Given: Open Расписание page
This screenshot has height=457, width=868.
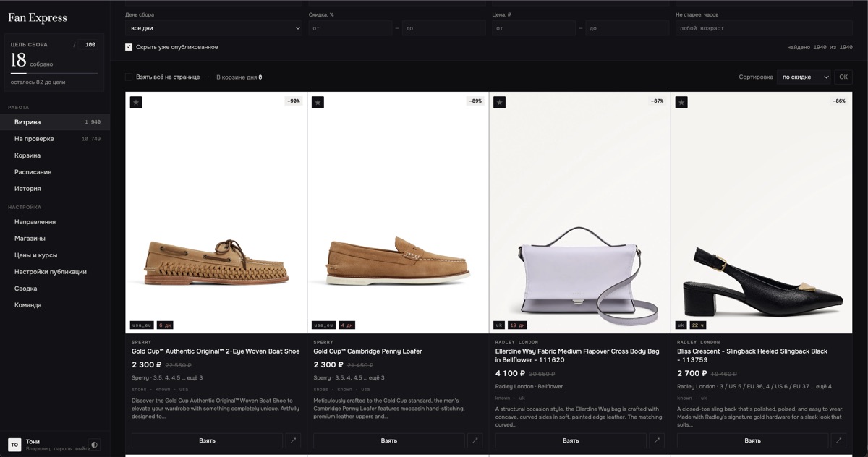Looking at the screenshot, I should tap(55, 172).
